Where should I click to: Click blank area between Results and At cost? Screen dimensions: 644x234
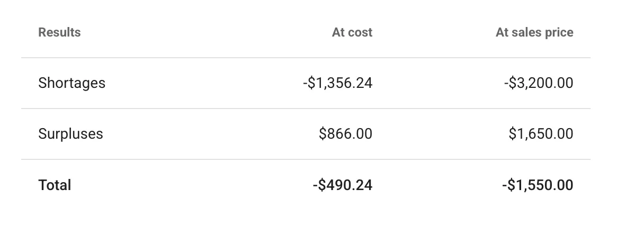207,32
